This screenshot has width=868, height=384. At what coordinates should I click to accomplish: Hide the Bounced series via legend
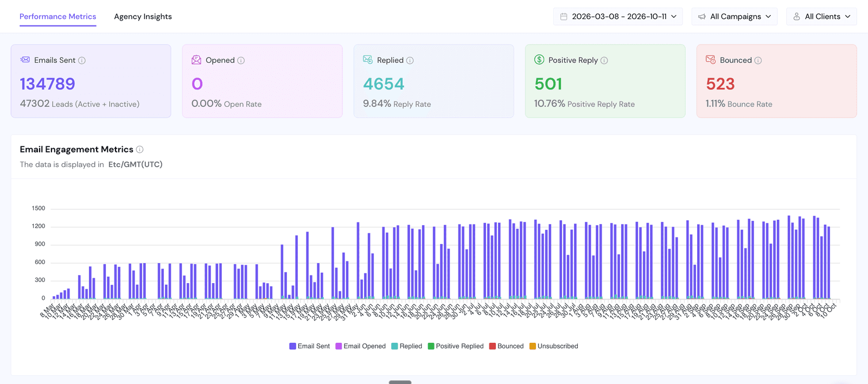pos(506,346)
